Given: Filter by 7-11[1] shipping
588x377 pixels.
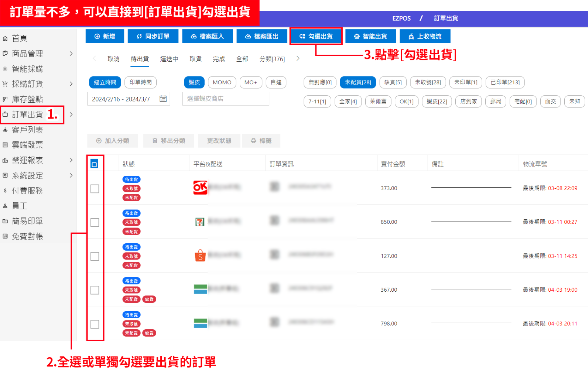Looking at the screenshot, I should [317, 101].
